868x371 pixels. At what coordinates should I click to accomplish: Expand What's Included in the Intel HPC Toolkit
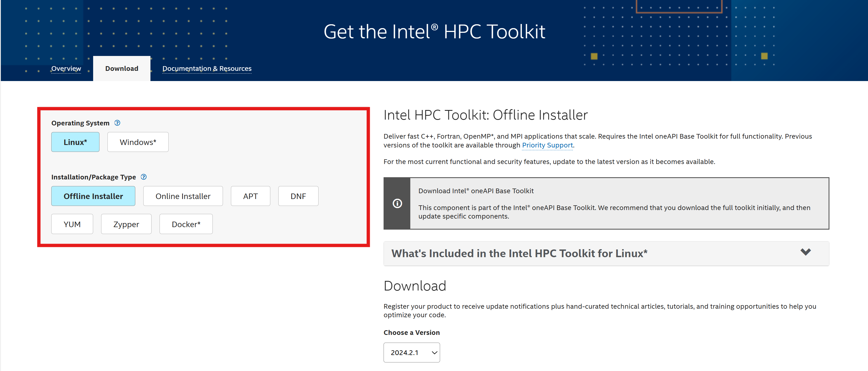(x=519, y=253)
